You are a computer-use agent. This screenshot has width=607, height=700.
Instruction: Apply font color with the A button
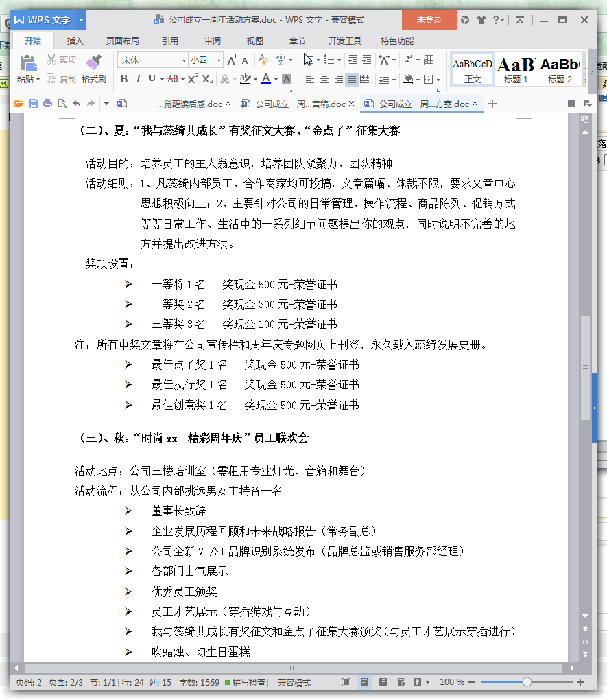pyautogui.click(x=266, y=79)
